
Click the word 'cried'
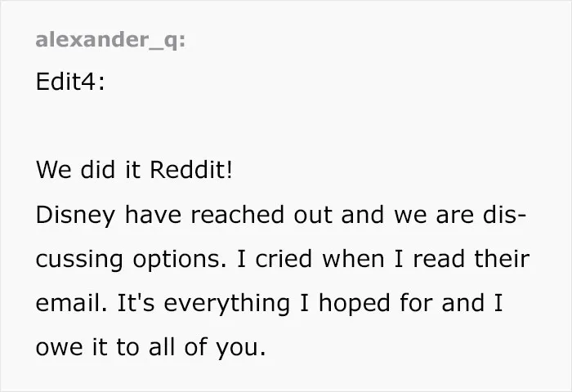click(x=284, y=259)
